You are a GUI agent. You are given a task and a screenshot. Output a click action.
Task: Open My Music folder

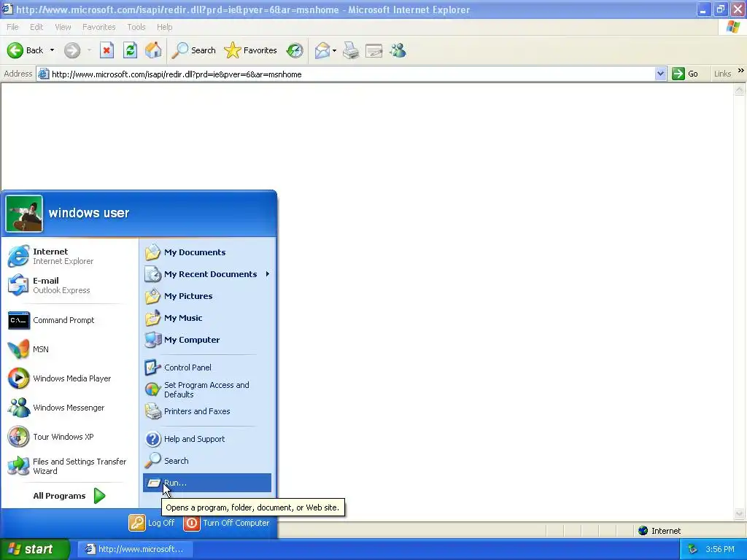click(207, 318)
